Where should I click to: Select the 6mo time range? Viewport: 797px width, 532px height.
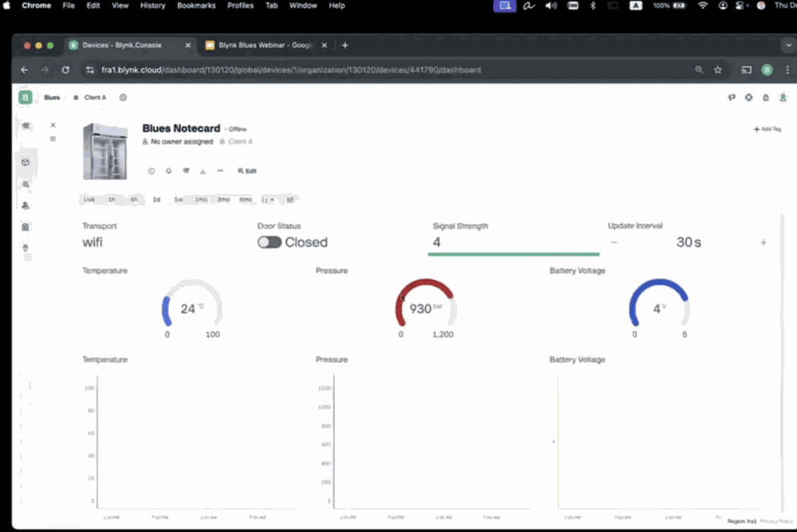(x=246, y=200)
